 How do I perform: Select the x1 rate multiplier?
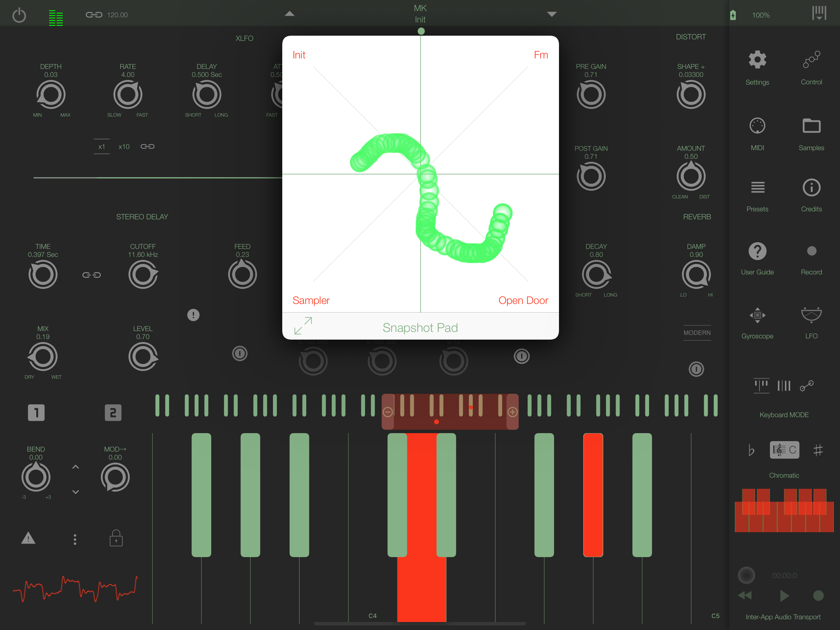tap(101, 147)
